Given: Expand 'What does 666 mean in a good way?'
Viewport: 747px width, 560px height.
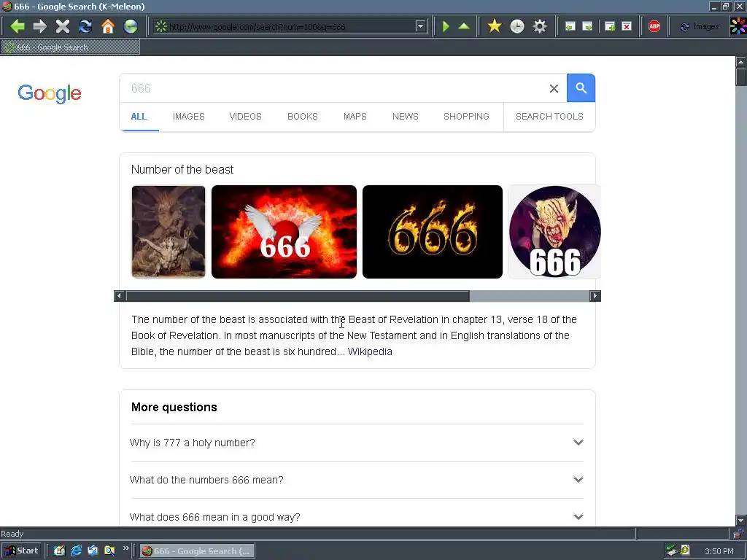Looking at the screenshot, I should click(x=357, y=517).
